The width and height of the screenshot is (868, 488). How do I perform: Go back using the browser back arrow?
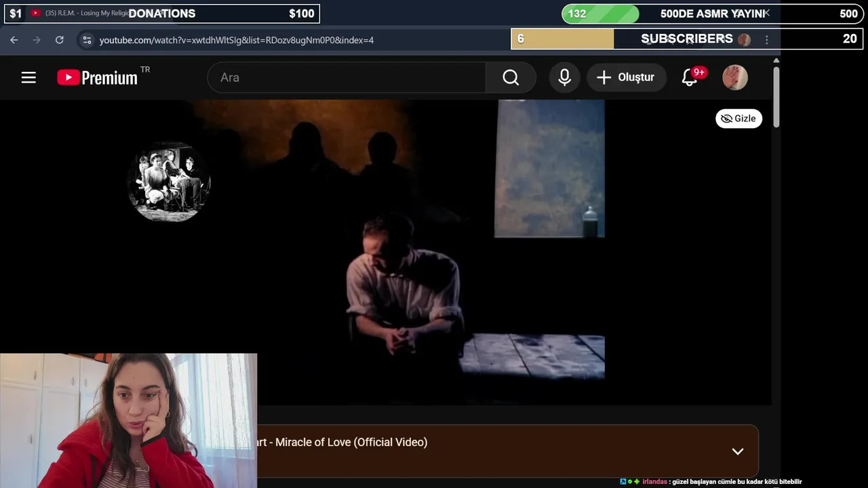click(14, 40)
